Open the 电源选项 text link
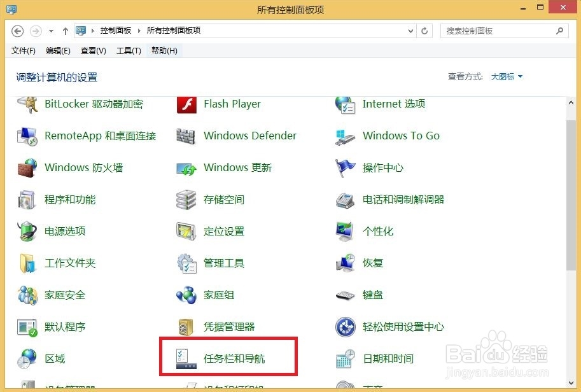Screen dimensions: 581x392 tap(65, 232)
